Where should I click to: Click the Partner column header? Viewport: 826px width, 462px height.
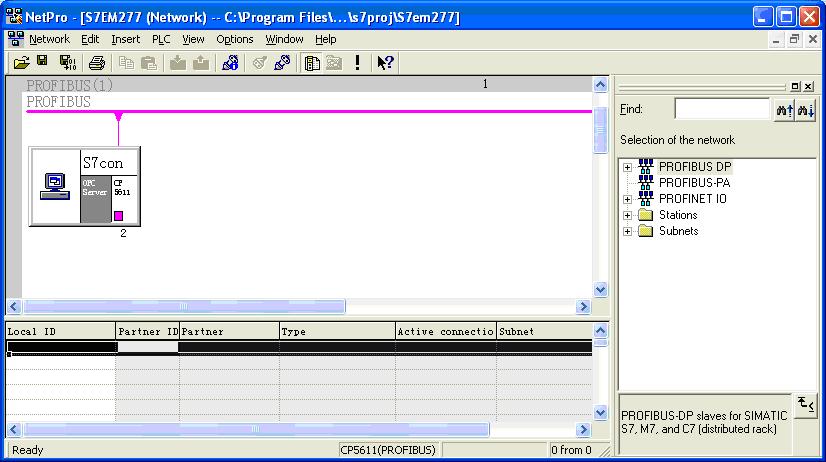click(229, 331)
